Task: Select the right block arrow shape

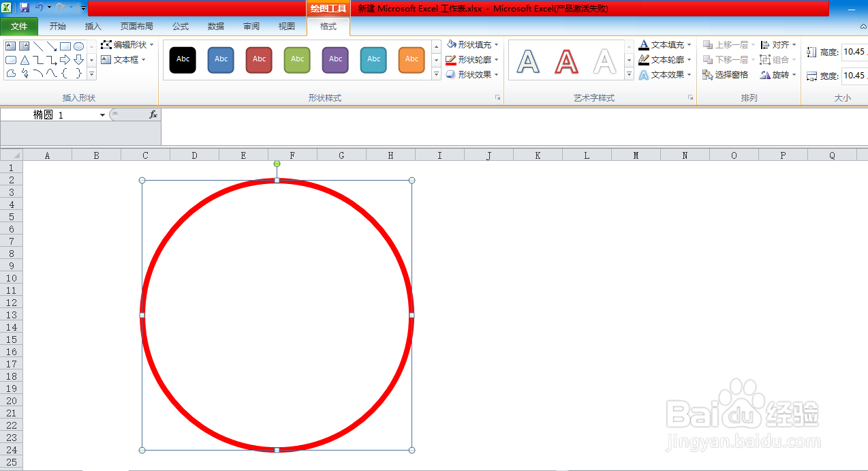Action: coord(65,60)
